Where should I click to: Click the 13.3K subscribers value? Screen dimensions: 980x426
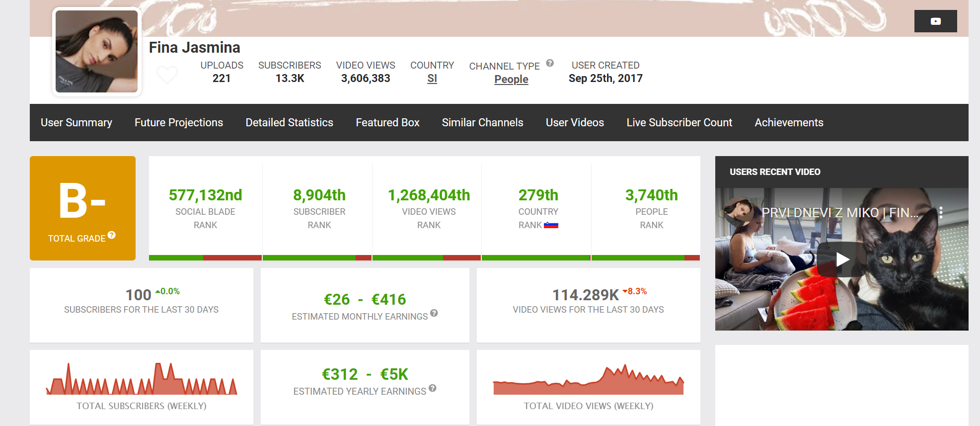click(290, 78)
